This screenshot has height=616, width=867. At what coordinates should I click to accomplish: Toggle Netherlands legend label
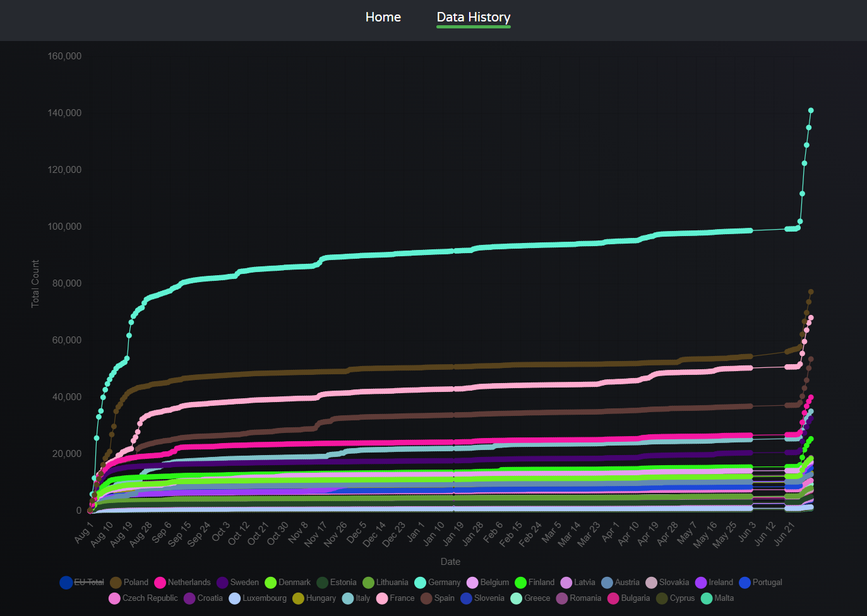pos(189,582)
